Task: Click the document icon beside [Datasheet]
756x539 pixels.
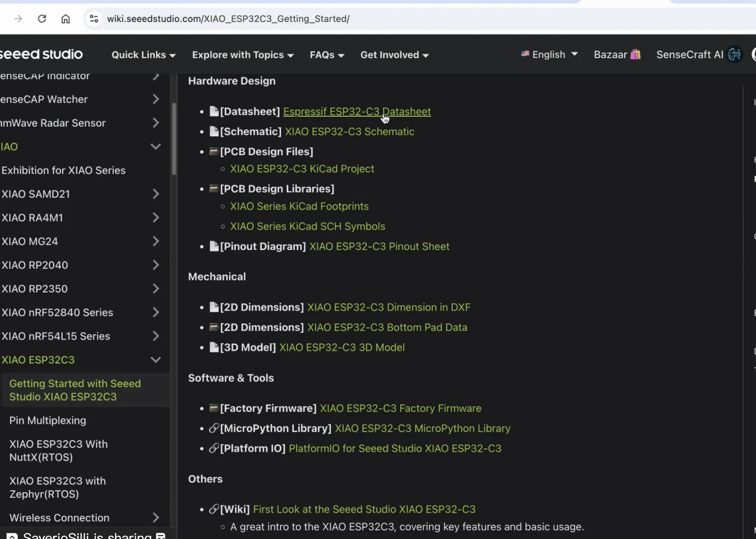Action: pyautogui.click(x=214, y=111)
